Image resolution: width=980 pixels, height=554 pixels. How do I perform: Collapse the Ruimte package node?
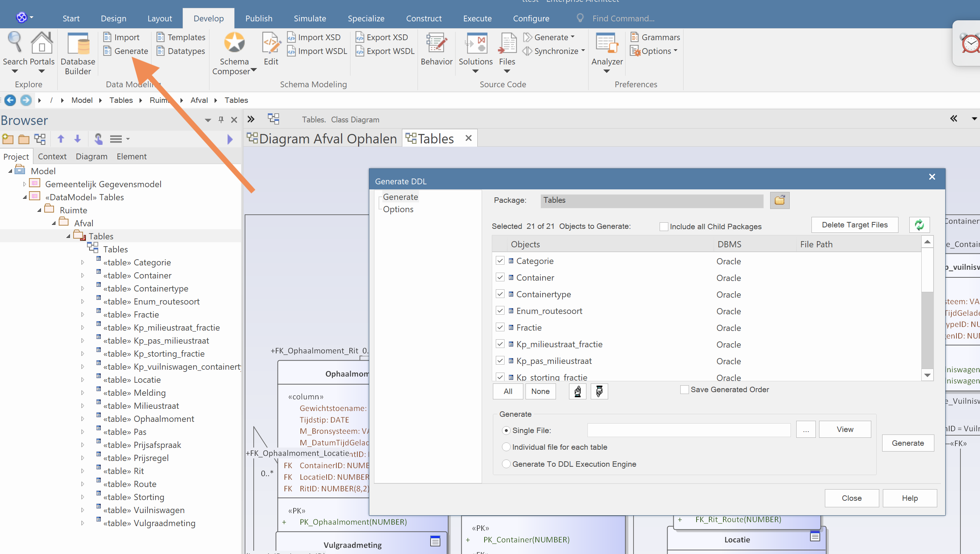tap(39, 210)
